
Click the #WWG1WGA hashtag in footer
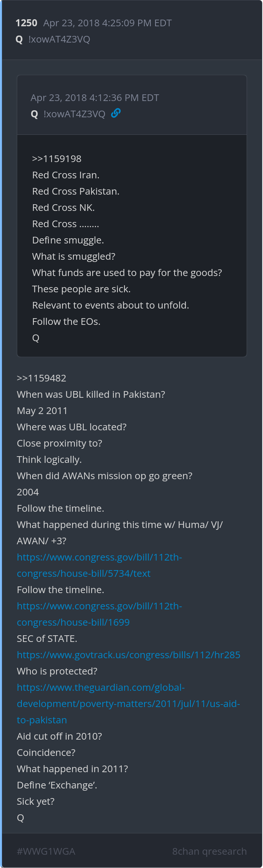click(46, 851)
